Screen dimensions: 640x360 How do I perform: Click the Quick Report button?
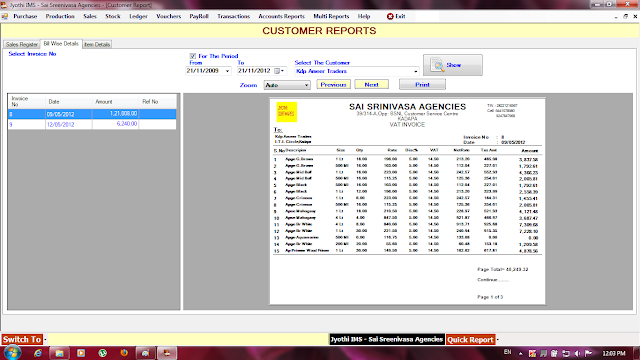pos(470,340)
